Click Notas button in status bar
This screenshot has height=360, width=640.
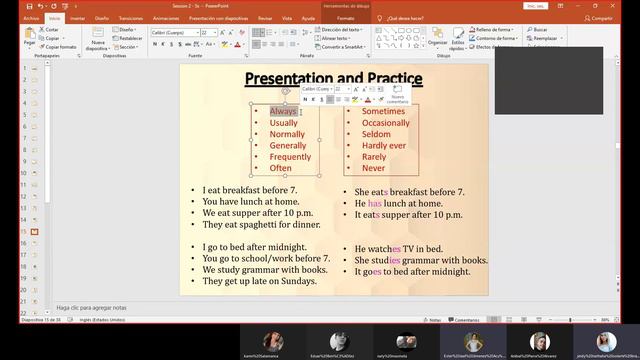pyautogui.click(x=432, y=320)
